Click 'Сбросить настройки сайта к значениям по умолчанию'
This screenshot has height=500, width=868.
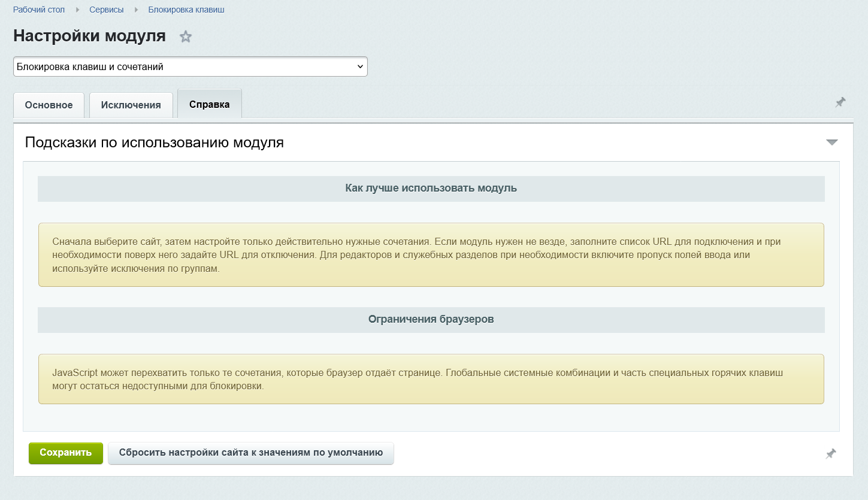tap(251, 453)
